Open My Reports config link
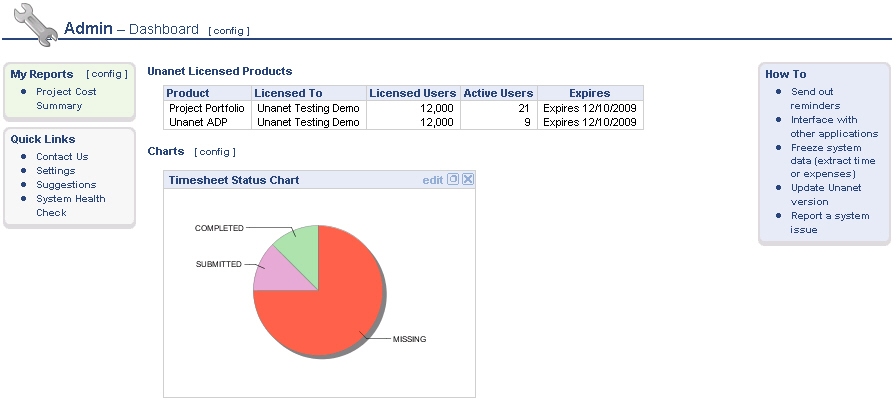 coord(107,74)
